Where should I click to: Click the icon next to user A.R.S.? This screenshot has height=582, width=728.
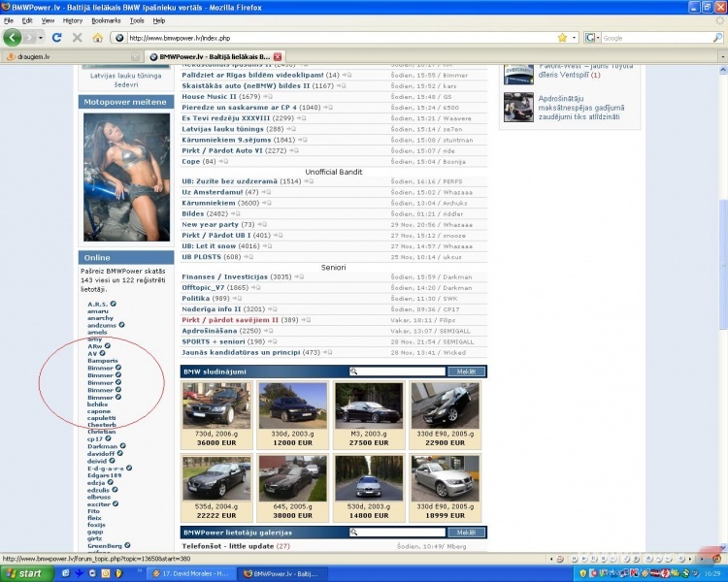click(x=113, y=304)
